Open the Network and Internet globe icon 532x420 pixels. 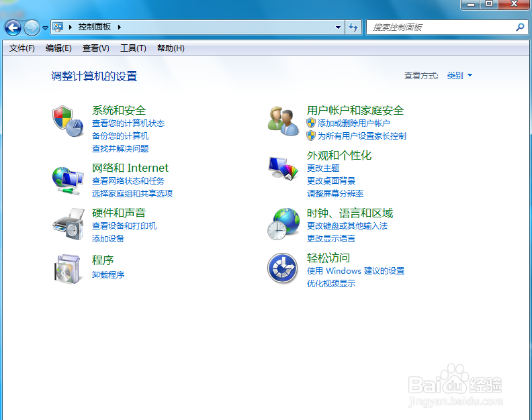coord(68,180)
